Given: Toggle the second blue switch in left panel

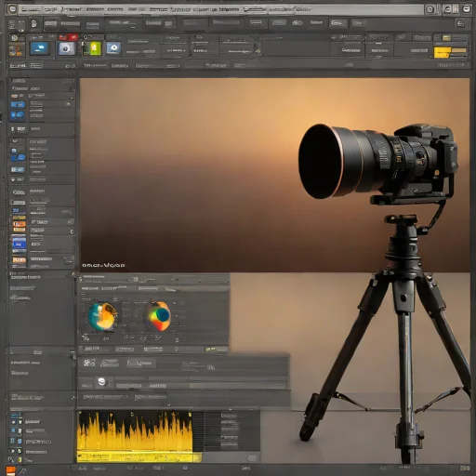Looking at the screenshot, I should (17, 115).
